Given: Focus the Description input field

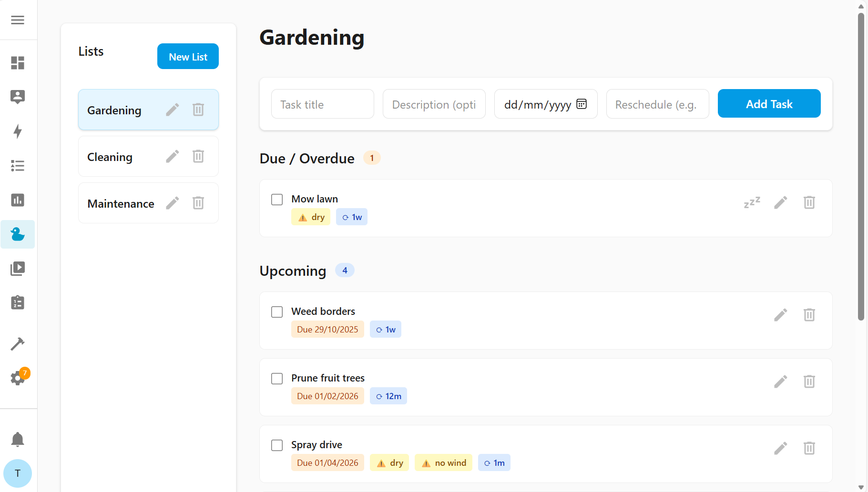Looking at the screenshot, I should tap(434, 104).
